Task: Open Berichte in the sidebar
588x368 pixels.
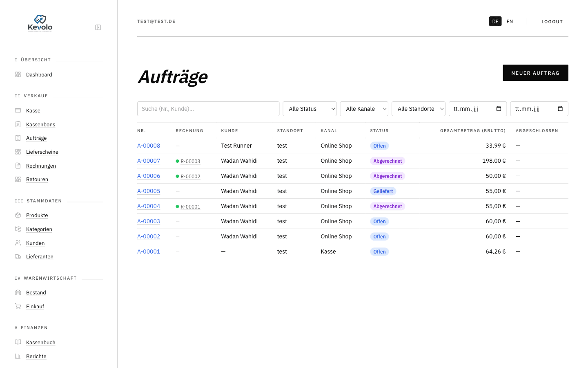Action: [x=36, y=356]
